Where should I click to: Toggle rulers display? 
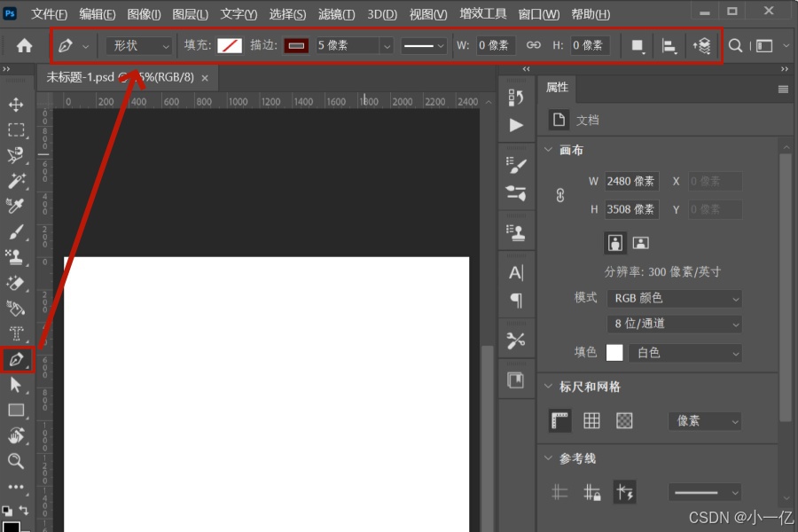point(559,421)
